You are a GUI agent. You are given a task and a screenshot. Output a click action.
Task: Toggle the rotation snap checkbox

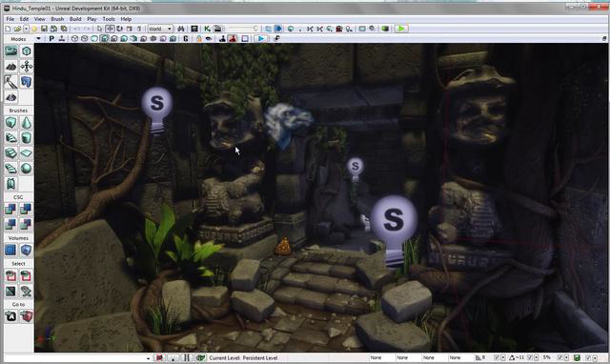(530, 358)
